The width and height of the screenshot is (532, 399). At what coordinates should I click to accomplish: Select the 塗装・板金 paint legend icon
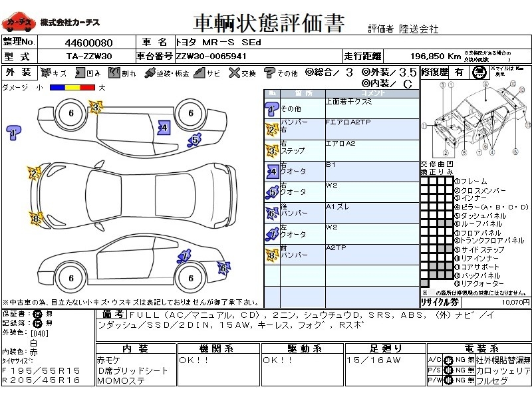(149, 73)
